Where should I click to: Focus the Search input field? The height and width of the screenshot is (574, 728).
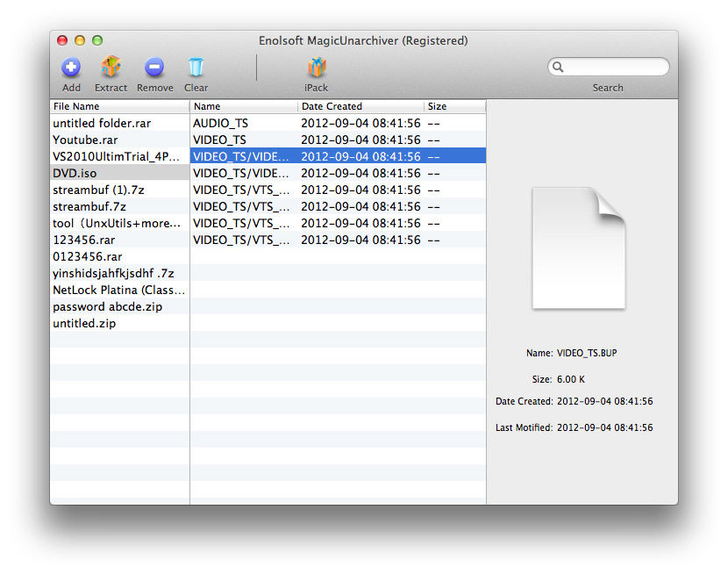(608, 67)
